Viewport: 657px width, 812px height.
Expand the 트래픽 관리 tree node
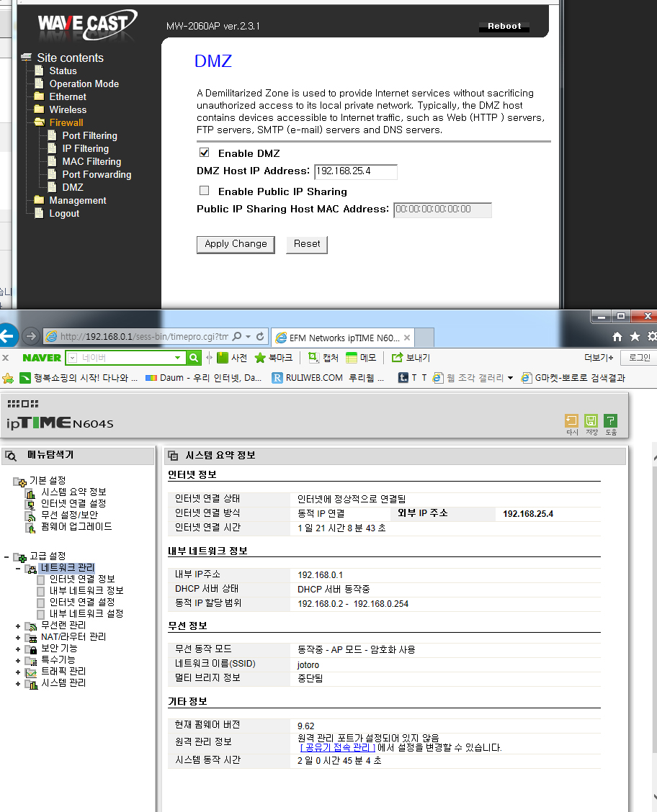[x=18, y=672]
